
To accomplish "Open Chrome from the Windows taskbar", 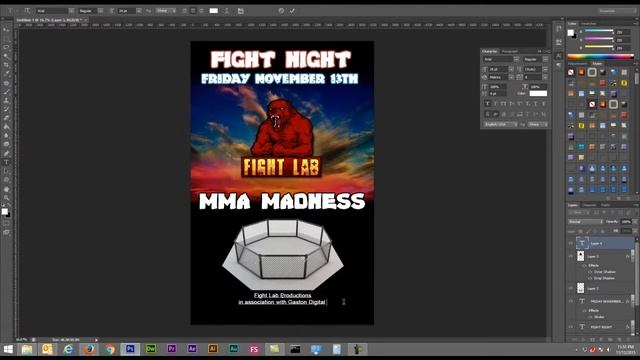I will pyautogui.click(x=109, y=349).
